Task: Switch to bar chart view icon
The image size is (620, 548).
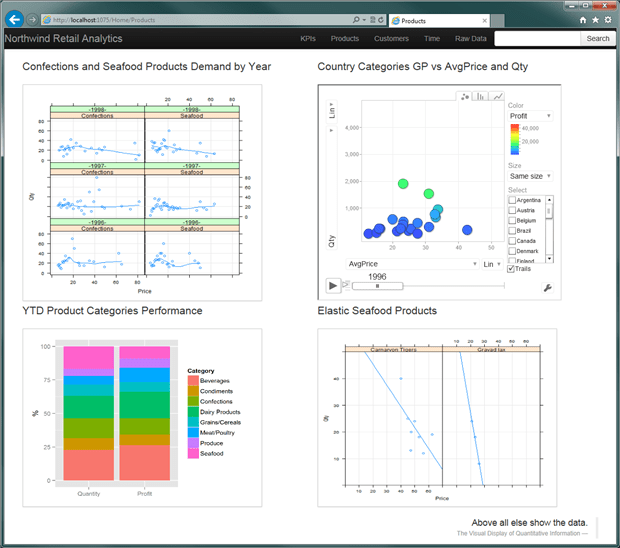Action: pos(480,96)
